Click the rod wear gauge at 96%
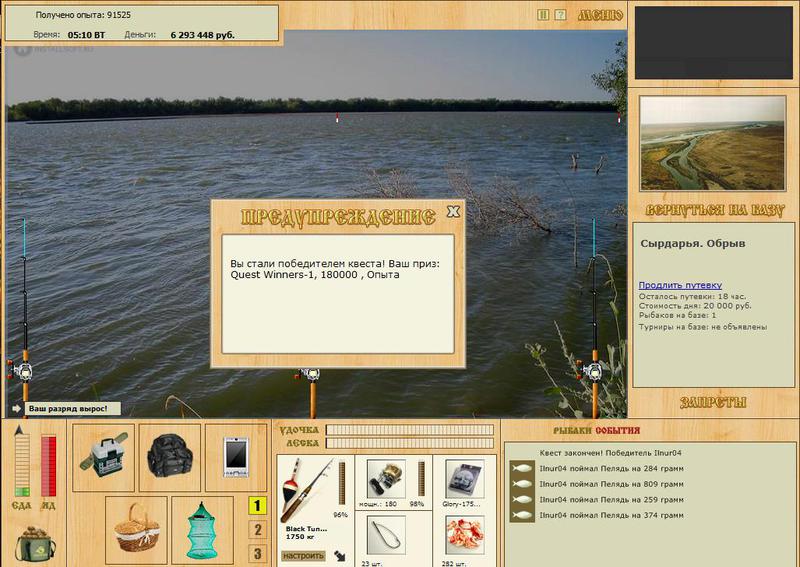Viewport: 800px width, 567px height. 341,483
